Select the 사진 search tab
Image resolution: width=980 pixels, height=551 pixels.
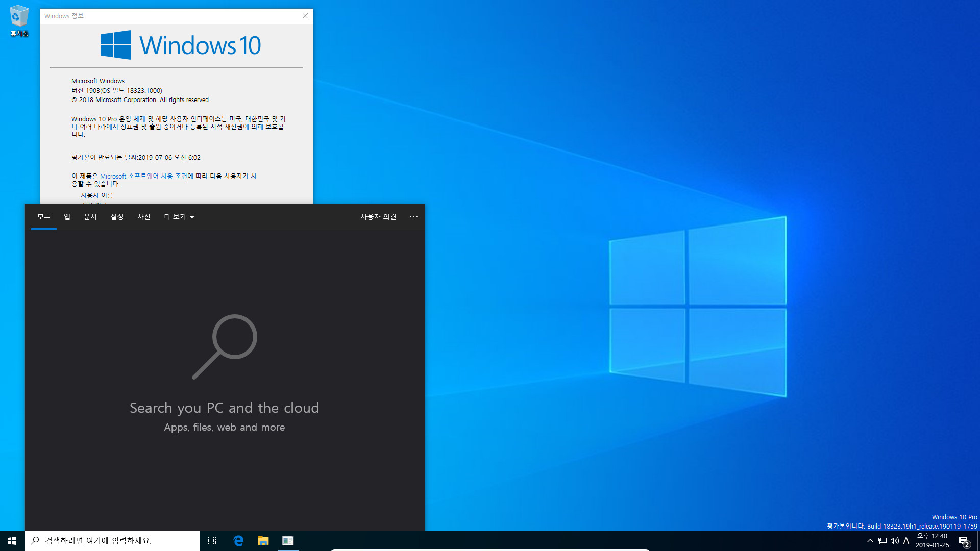(143, 217)
